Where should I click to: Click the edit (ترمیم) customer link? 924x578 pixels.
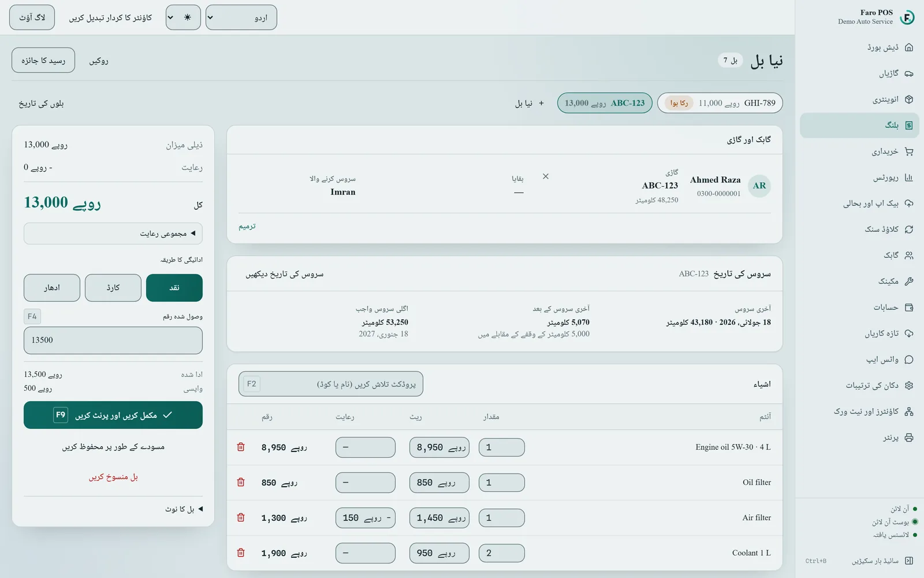(x=247, y=226)
